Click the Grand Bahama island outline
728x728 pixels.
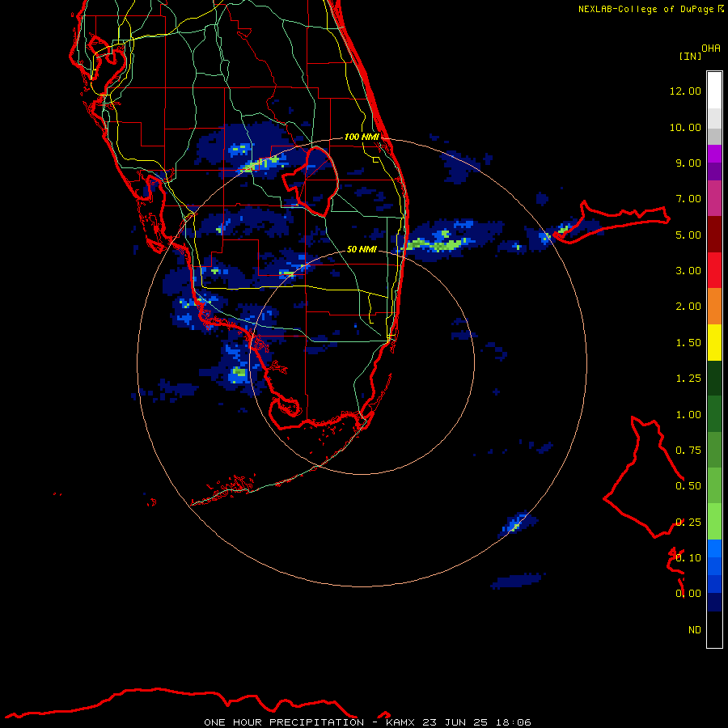[x=612, y=222]
